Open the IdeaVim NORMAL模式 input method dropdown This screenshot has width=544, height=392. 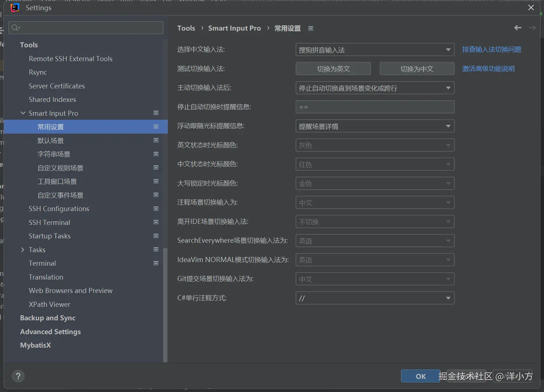pos(375,260)
